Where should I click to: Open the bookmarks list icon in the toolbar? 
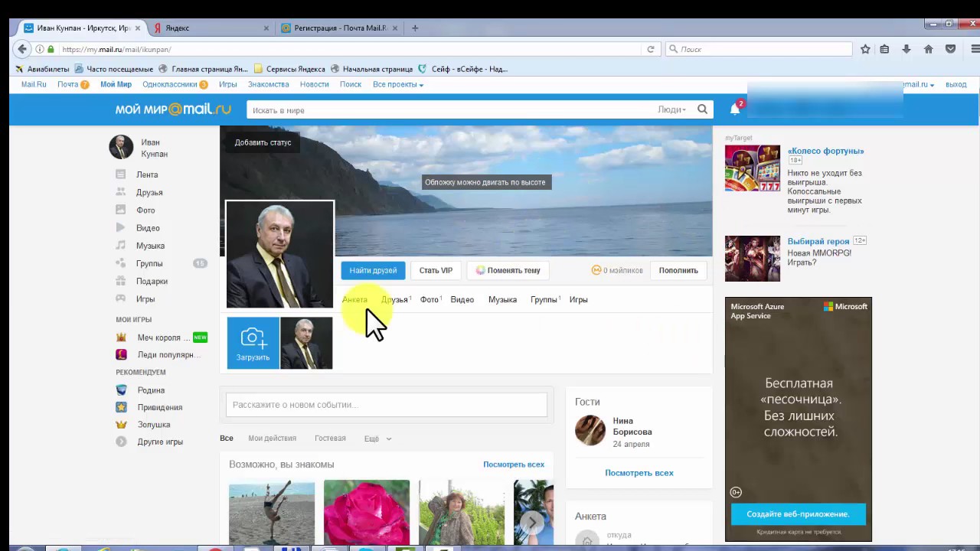[x=884, y=49]
